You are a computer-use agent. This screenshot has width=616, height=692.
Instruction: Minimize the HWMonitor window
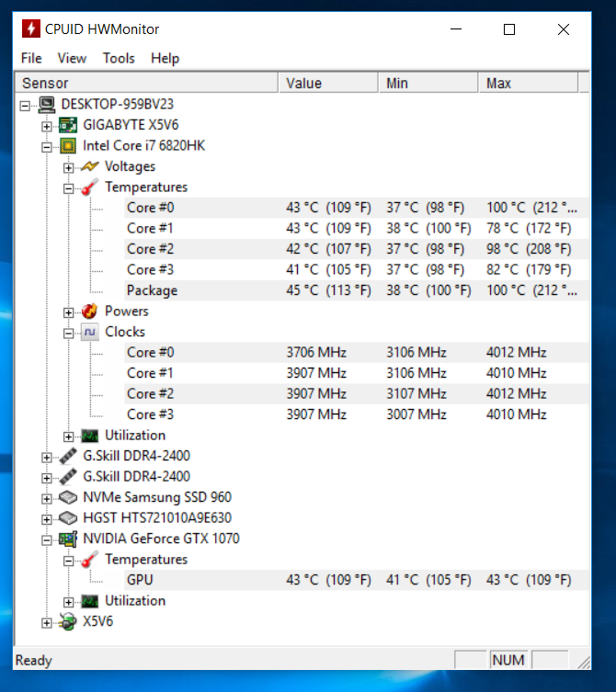coord(456,29)
